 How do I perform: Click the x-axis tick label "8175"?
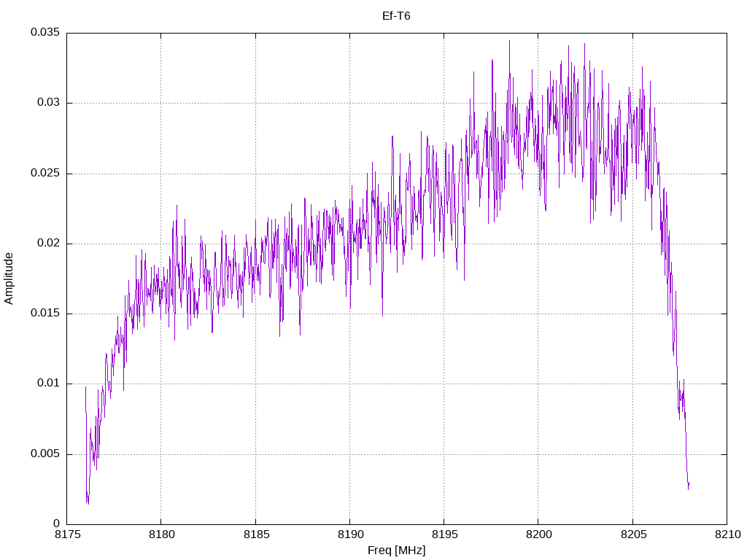click(68, 534)
